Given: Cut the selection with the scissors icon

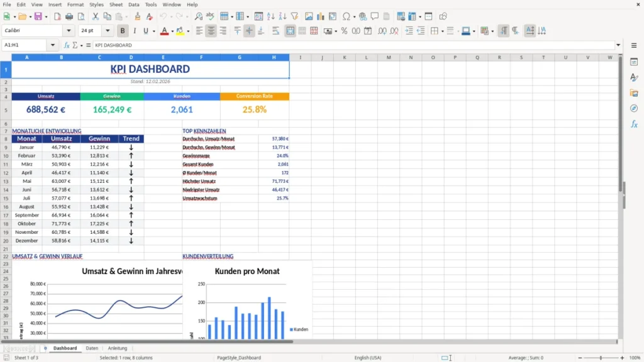Looking at the screenshot, I should (96, 16).
